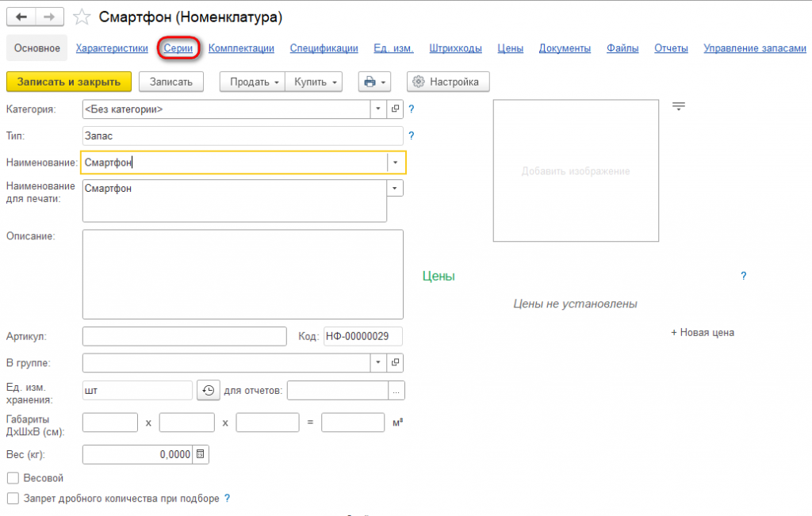The height and width of the screenshot is (516, 812).
Task: Open the Серии tab
Action: pos(178,48)
